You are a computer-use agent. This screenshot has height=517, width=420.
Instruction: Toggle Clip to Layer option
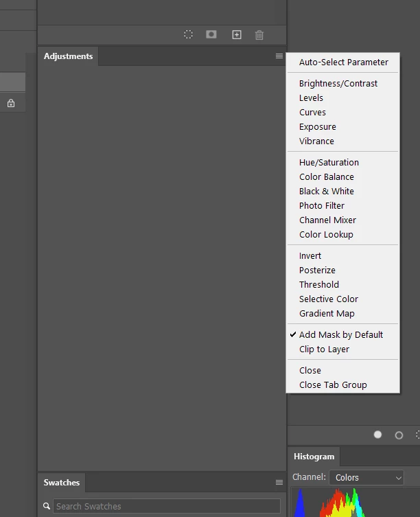(x=343, y=349)
